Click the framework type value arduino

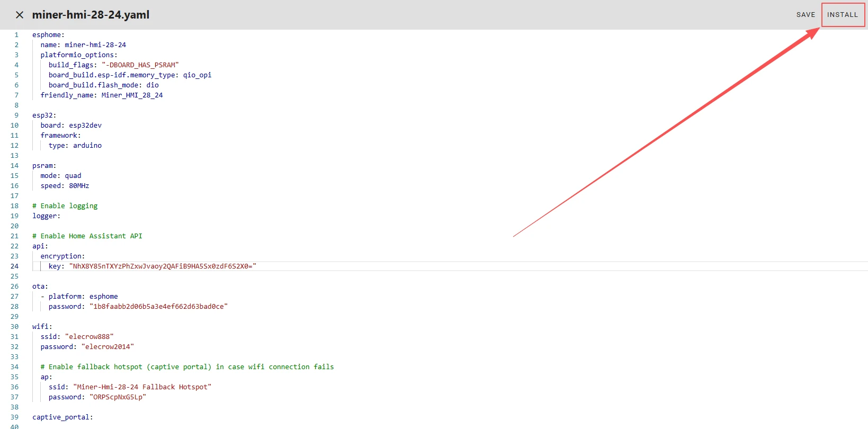tap(87, 146)
